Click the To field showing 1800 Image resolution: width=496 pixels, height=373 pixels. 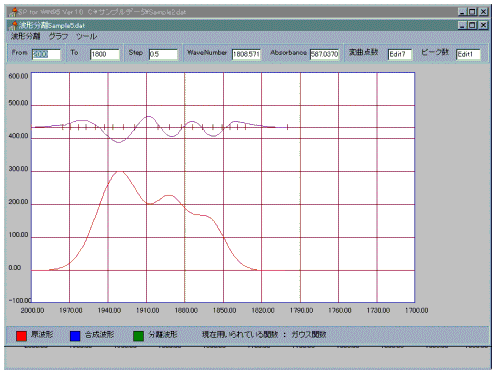105,54
